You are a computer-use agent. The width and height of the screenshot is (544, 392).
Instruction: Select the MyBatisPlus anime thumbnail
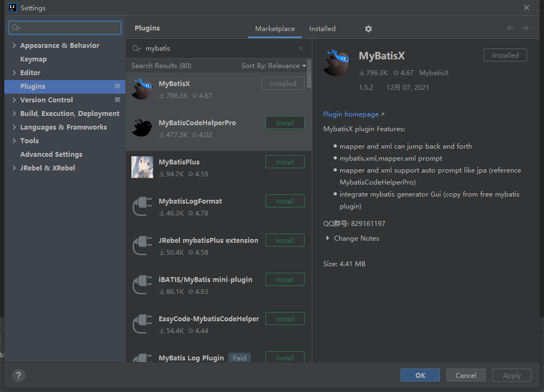[142, 167]
